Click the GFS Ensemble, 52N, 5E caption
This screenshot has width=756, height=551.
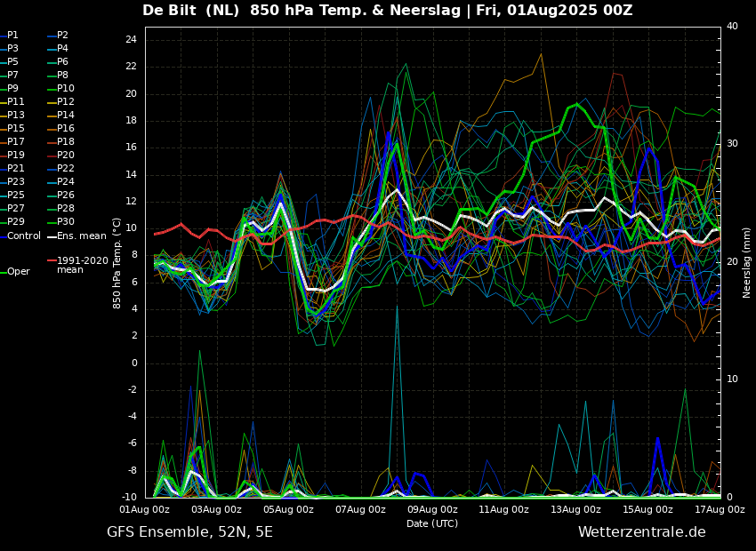189,532
